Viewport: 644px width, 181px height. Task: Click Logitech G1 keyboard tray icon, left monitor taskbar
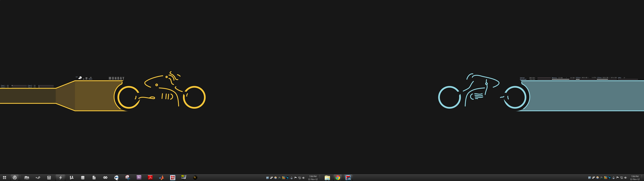(x=280, y=178)
